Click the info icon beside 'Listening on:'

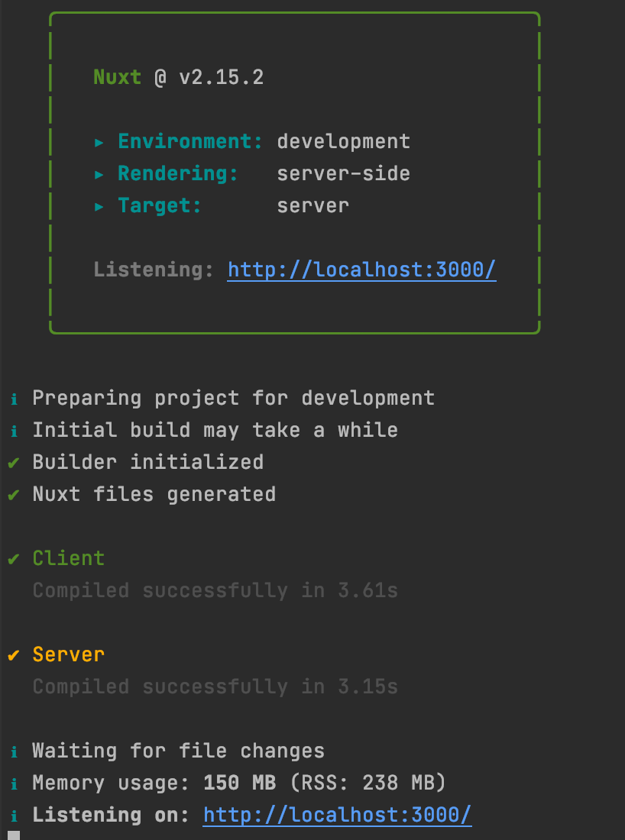pos(14,816)
